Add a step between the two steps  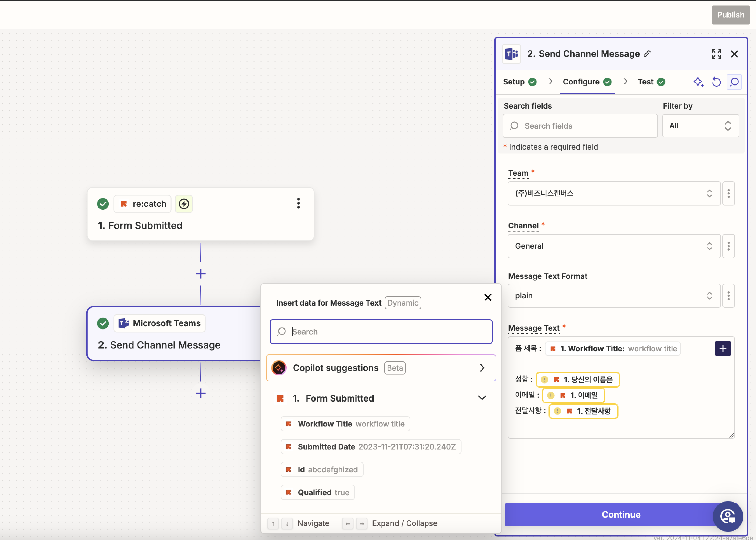click(201, 274)
